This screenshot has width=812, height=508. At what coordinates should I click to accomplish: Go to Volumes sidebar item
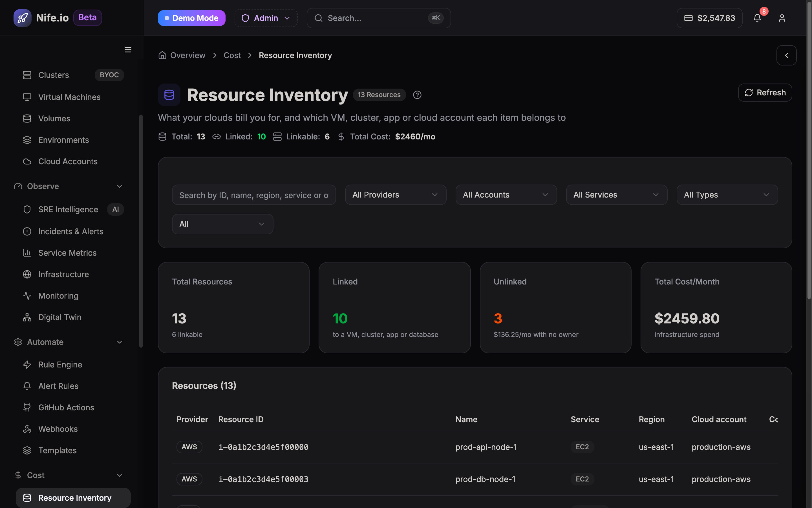pyautogui.click(x=73, y=119)
